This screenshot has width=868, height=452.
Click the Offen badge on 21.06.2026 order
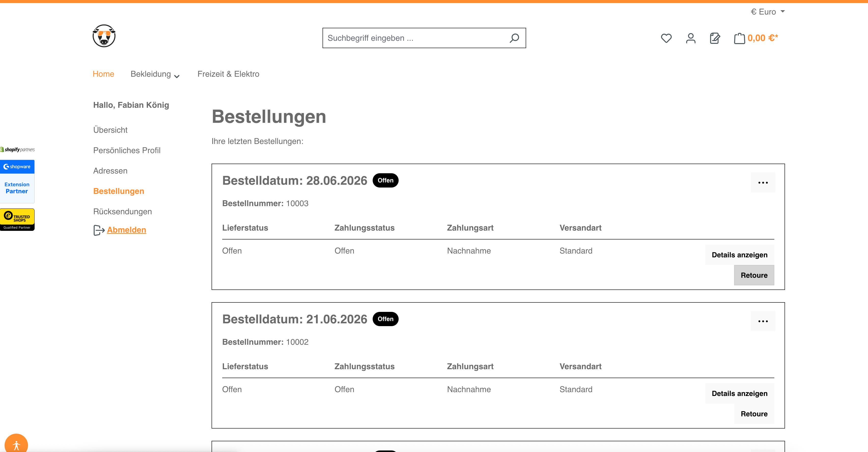385,319
